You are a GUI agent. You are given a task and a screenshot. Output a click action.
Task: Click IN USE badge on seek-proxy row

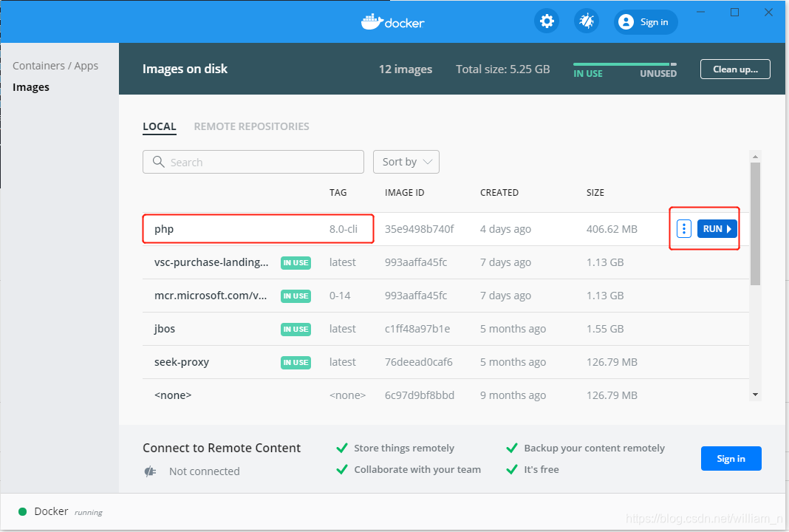coord(296,362)
